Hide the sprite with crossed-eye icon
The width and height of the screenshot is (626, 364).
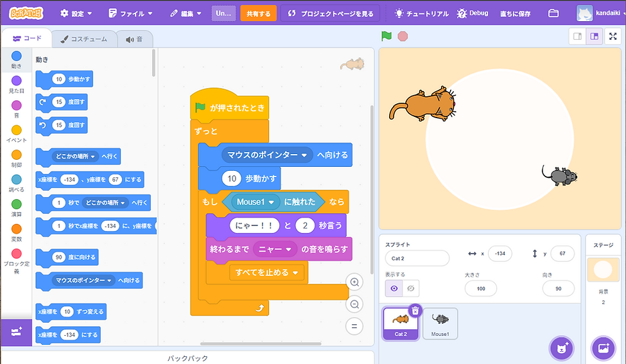(411, 288)
